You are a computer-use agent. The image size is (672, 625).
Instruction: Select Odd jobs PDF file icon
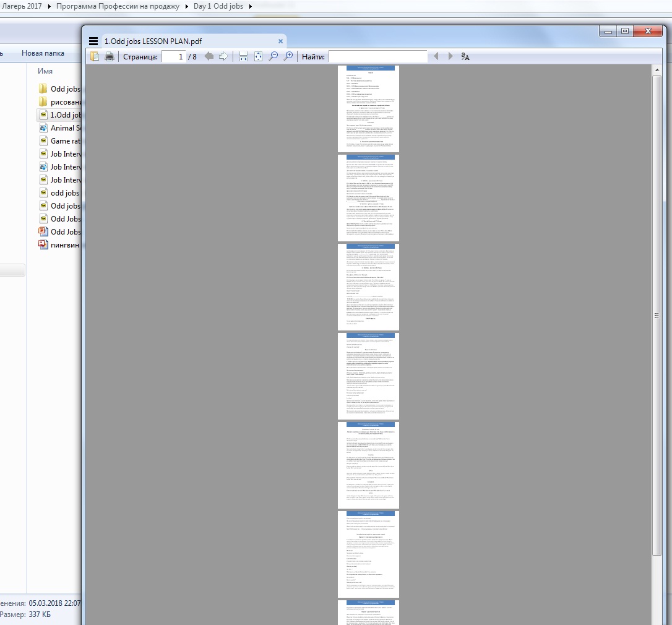43,206
